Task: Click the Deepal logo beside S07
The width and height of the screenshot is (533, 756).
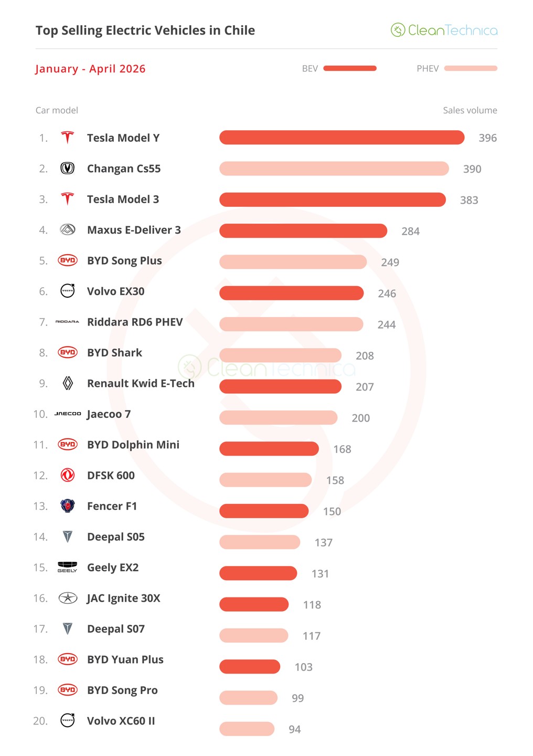Action: (67, 628)
